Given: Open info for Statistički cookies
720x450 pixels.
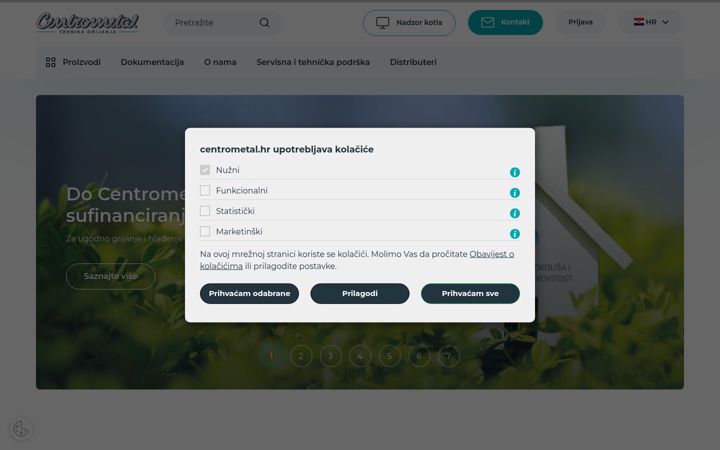Looking at the screenshot, I should click(x=515, y=214).
